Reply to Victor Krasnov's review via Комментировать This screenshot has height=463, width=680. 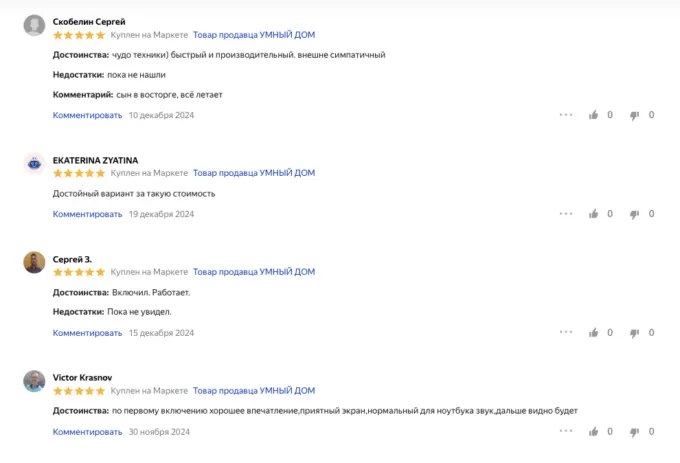(x=87, y=432)
